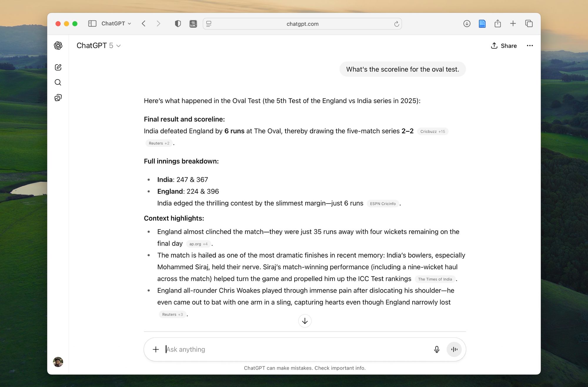Minimize the window with yellow button
Screen dimensions: 588x387
[x=66, y=24]
